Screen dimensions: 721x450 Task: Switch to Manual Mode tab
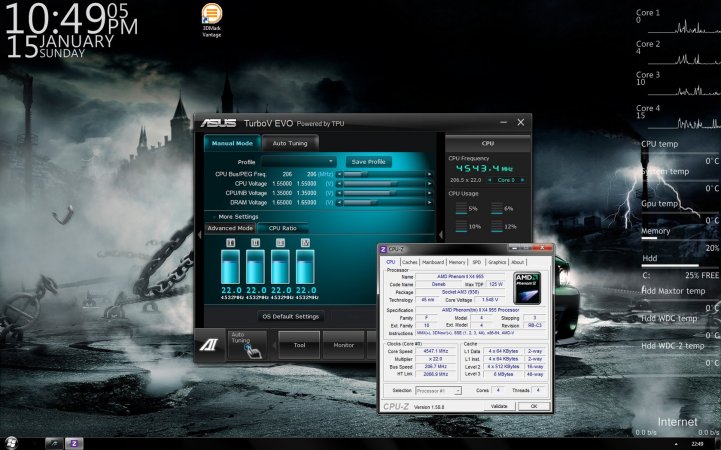click(x=232, y=143)
